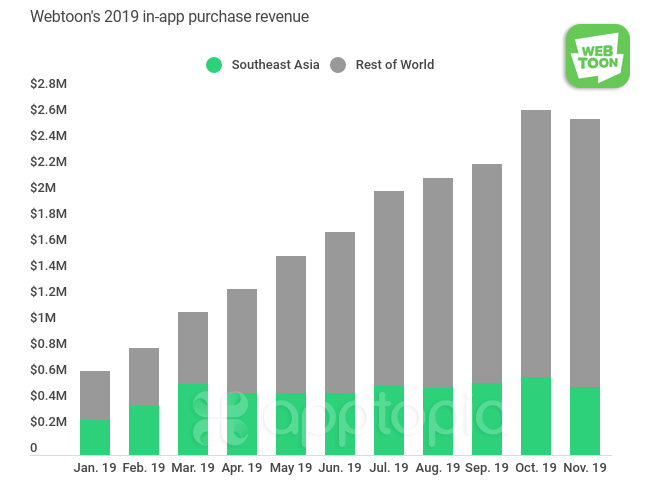Click the Oct. 19 gray Rest of World bar
The width and height of the screenshot is (650, 480).
coord(536,244)
